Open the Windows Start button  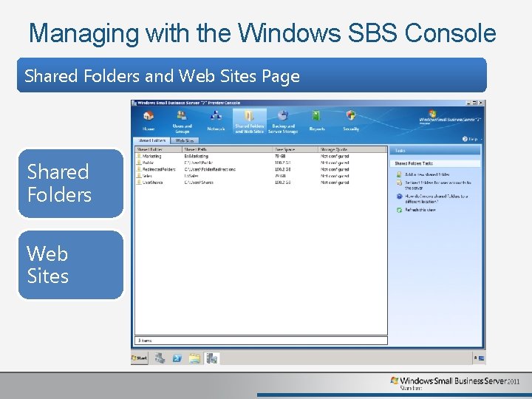140,358
